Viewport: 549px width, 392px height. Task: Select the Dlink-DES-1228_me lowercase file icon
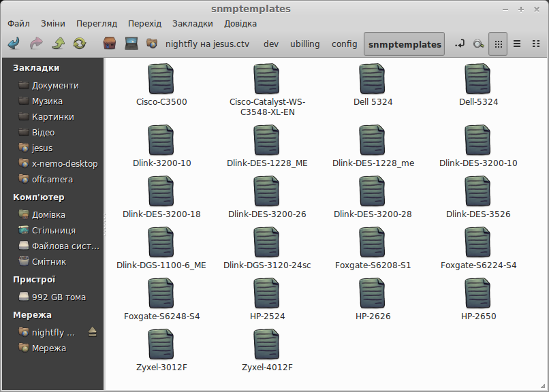(x=372, y=140)
